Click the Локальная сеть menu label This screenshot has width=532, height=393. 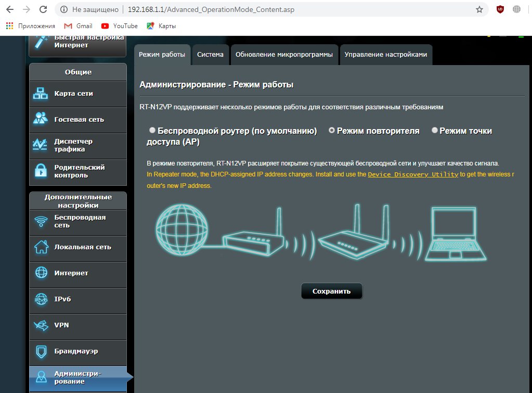tap(83, 247)
